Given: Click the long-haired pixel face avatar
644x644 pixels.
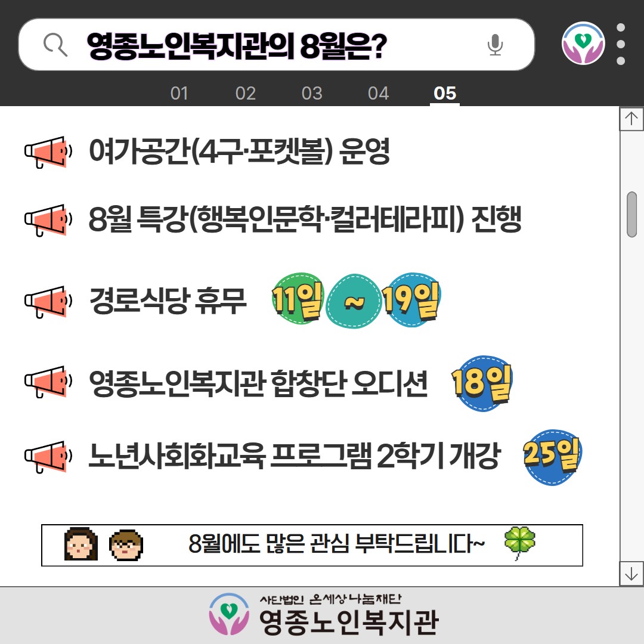Looking at the screenshot, I should [x=81, y=544].
